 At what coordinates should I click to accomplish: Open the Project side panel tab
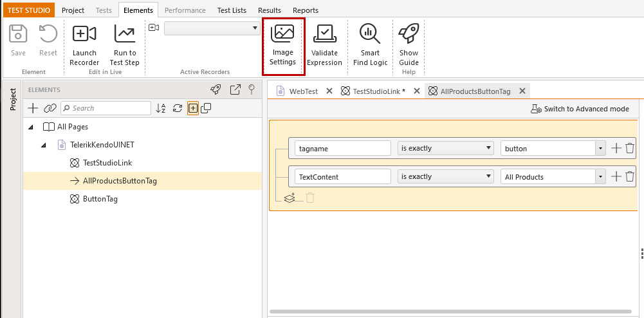[12, 99]
